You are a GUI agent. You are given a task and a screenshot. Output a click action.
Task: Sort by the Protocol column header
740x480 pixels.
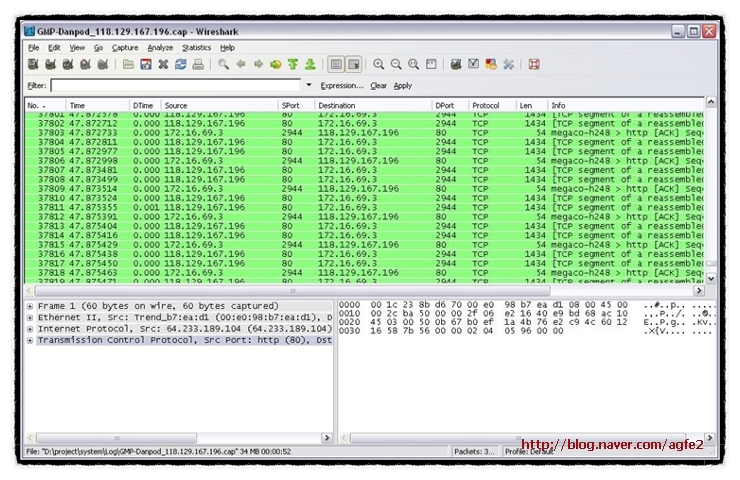coord(492,106)
